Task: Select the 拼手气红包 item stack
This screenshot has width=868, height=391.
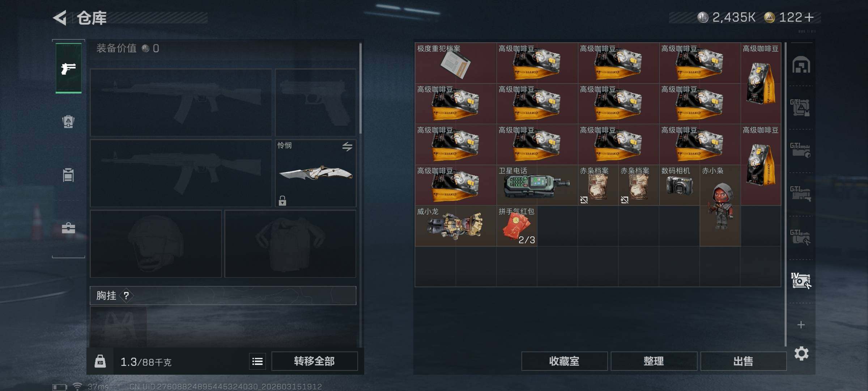Action: (517, 226)
